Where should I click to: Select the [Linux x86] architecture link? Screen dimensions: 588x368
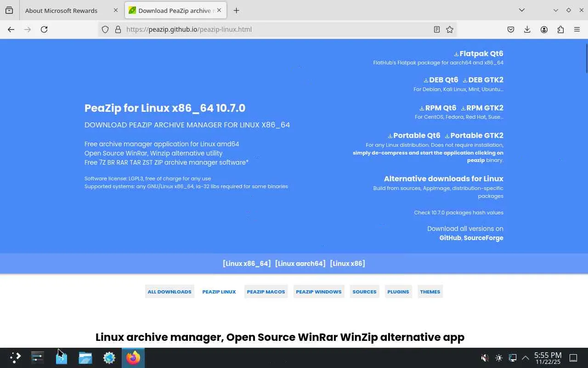[x=347, y=264]
